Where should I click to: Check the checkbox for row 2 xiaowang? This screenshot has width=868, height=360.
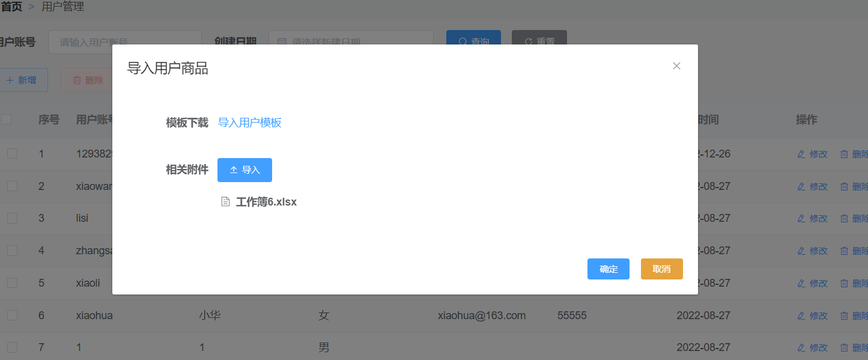pos(12,186)
